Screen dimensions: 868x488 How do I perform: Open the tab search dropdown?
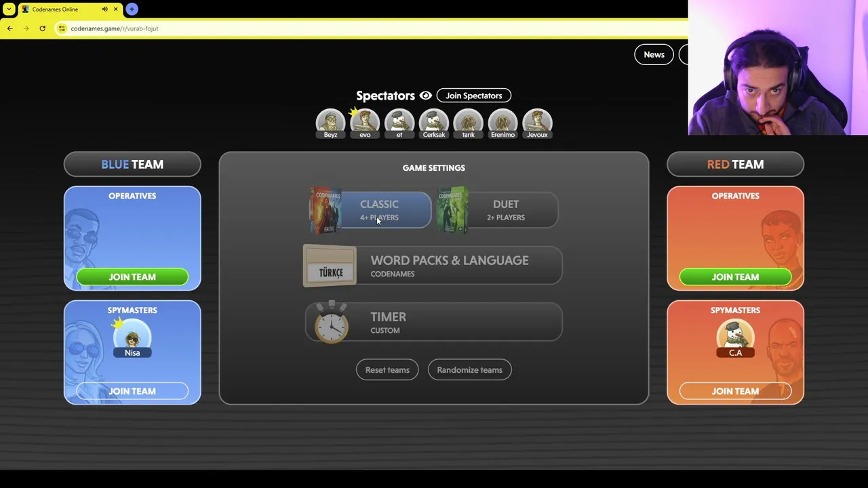pos(9,9)
